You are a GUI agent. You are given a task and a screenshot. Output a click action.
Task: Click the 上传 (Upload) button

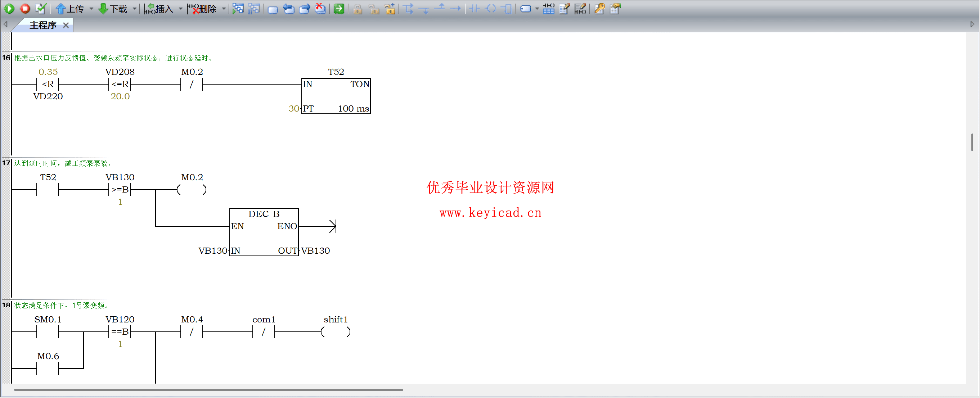click(x=70, y=8)
